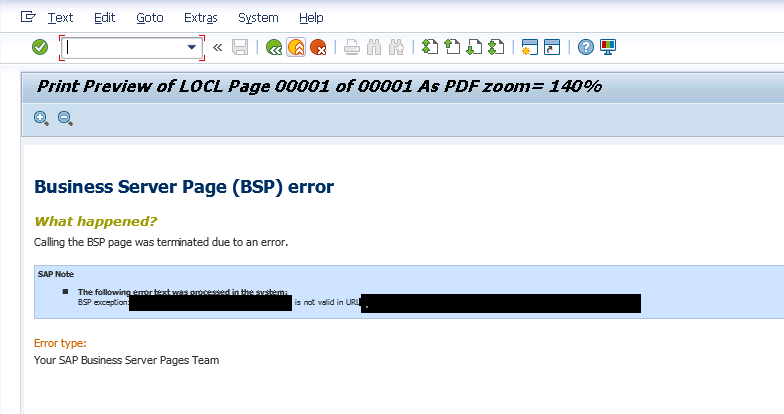Go to First Page icon
Viewport: 784px width, 414px height.
tap(430, 47)
